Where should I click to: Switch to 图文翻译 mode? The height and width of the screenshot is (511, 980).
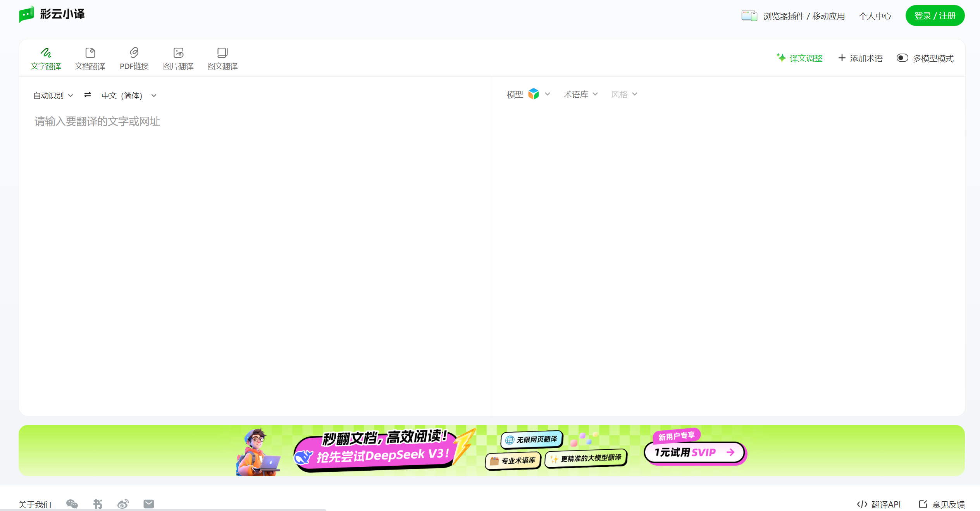click(x=222, y=53)
